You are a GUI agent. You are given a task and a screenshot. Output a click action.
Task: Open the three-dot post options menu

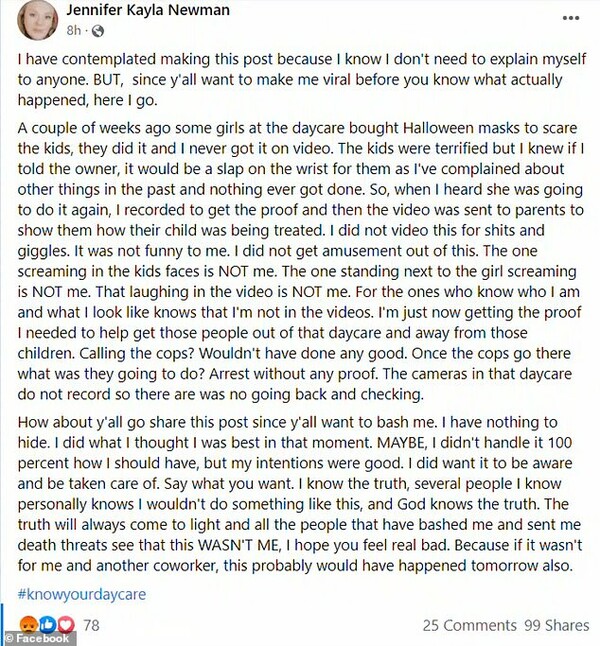[571, 18]
